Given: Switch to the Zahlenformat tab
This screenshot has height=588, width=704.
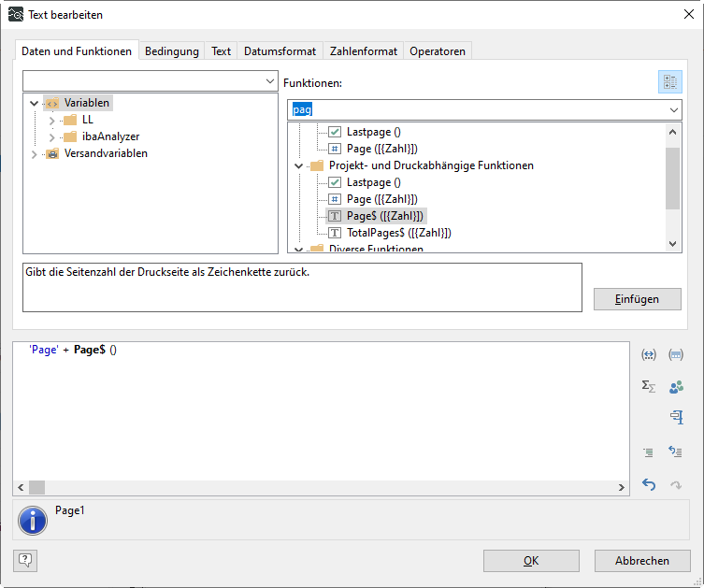Looking at the screenshot, I should (x=364, y=51).
